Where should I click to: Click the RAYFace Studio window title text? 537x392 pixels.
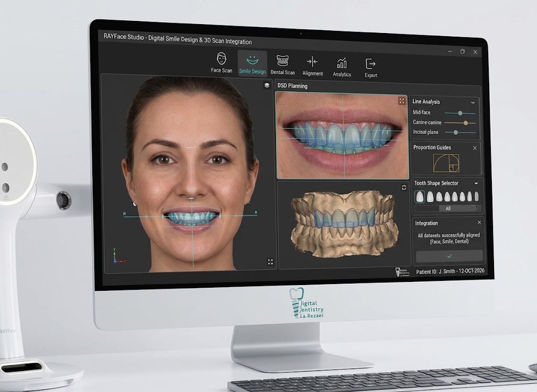coord(177,39)
